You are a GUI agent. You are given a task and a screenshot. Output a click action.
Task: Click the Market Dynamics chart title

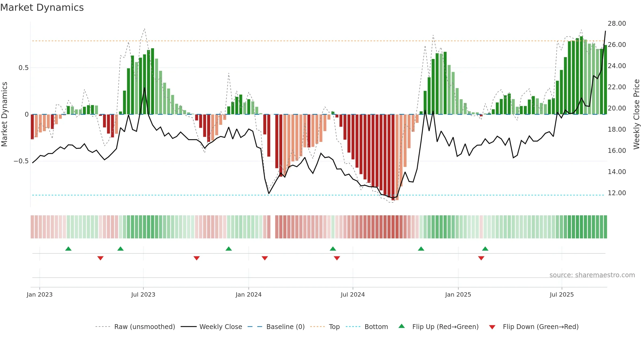click(x=42, y=8)
